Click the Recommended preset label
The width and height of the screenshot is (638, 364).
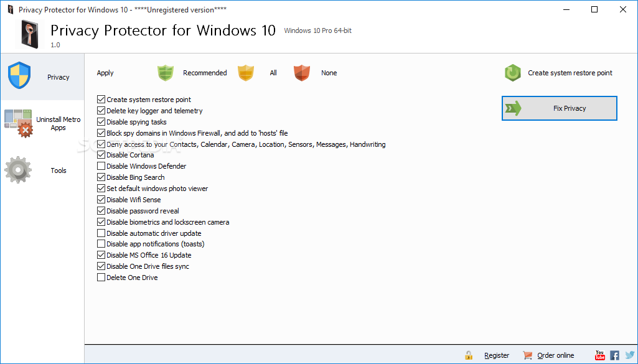click(x=205, y=73)
